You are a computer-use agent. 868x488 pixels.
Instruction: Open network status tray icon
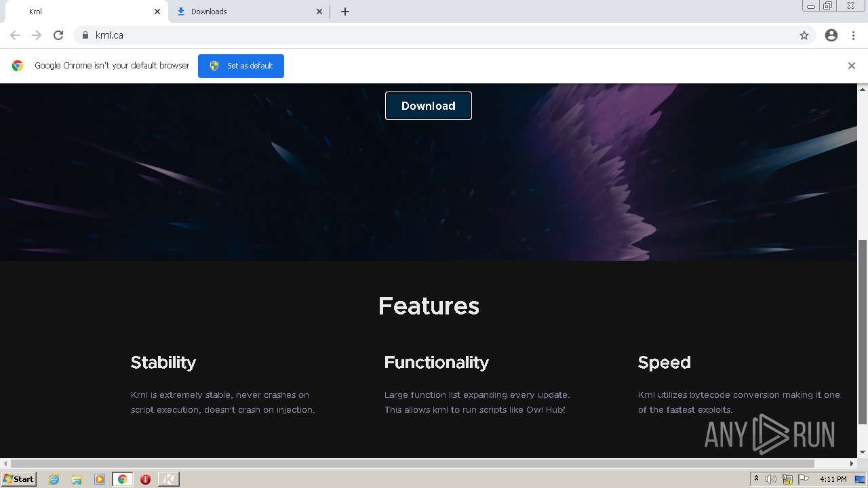pos(787,479)
